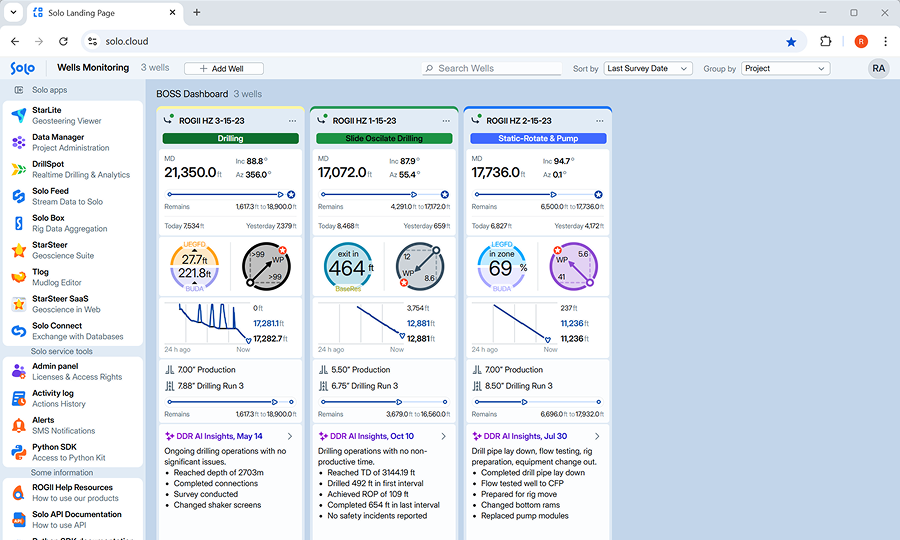Viewport: 900px width, 540px height.
Task: Open Admin panel licenses icon
Action: click(x=19, y=371)
